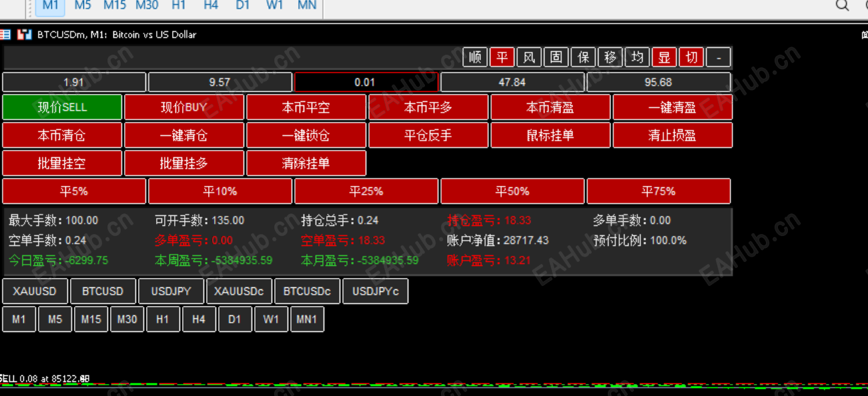This screenshot has width=868, height=396.
Task: Close 10% of position with 平10%
Action: (x=220, y=191)
